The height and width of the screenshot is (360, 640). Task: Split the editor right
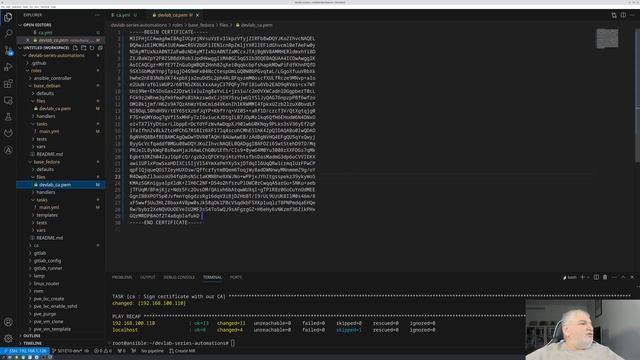point(623,15)
